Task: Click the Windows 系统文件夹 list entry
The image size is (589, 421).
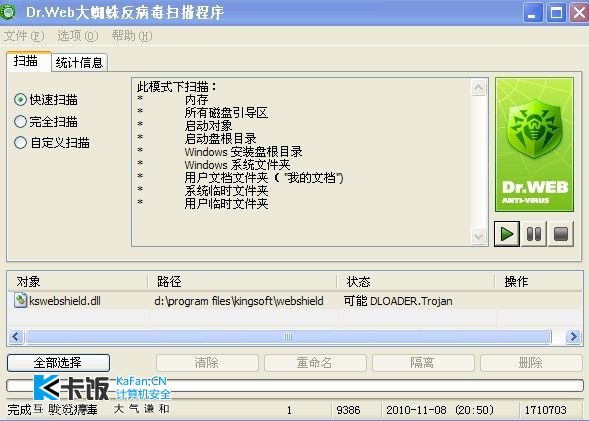Action: click(x=237, y=164)
